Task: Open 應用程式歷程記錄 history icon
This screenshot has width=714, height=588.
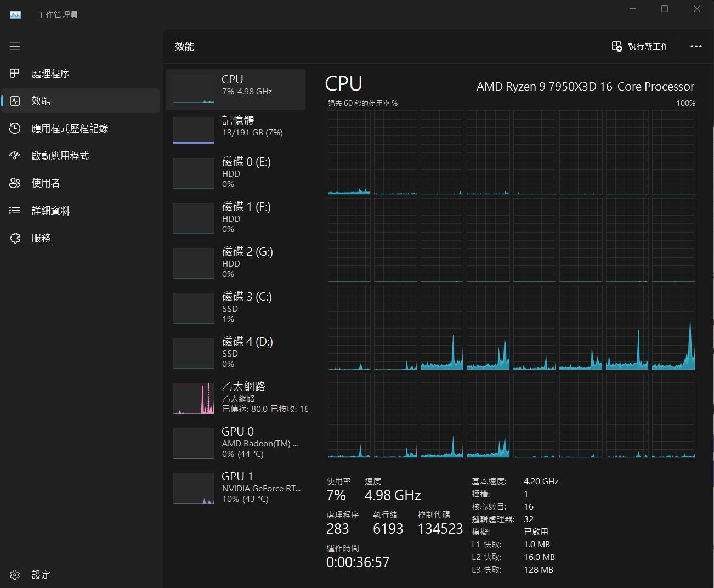Action: pyautogui.click(x=15, y=128)
